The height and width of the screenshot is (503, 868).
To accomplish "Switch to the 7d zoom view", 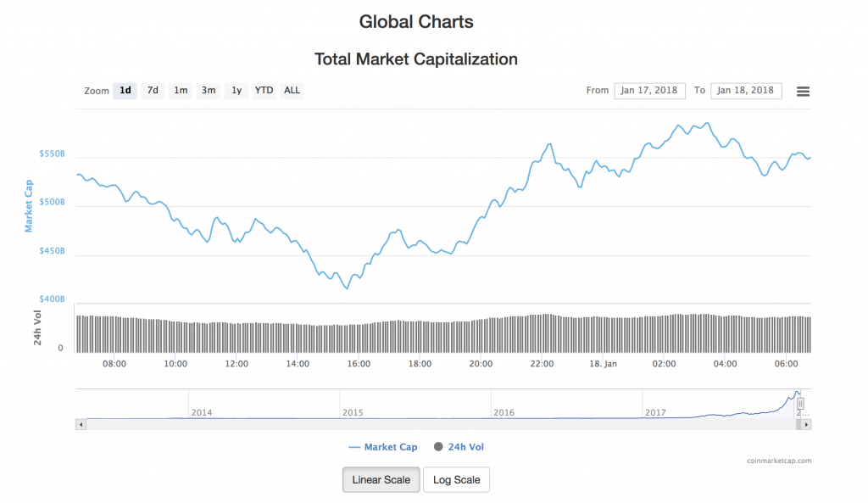I will pos(153,90).
